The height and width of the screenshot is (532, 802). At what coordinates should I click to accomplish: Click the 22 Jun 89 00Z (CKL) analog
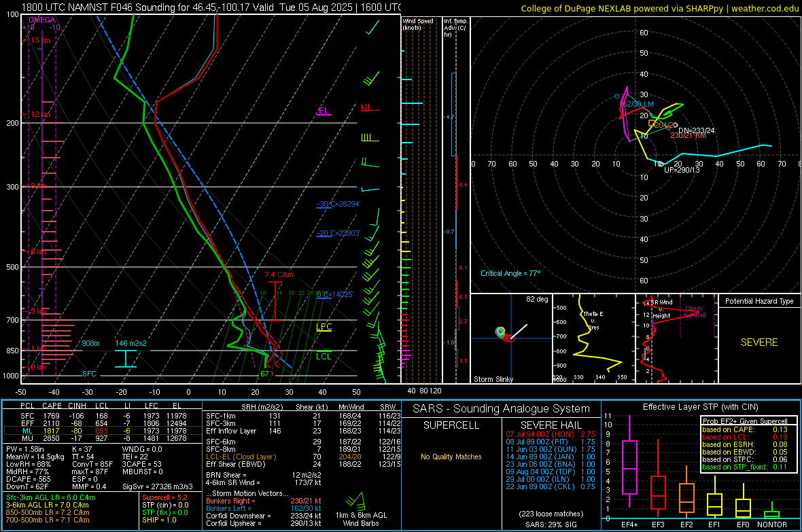click(x=551, y=487)
